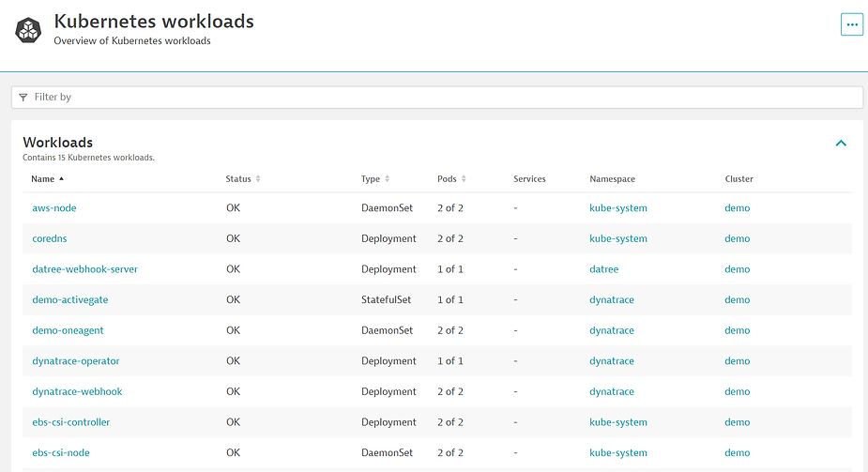This screenshot has height=472, width=868.
Task: Click the filter funnel icon
Action: [x=23, y=98]
